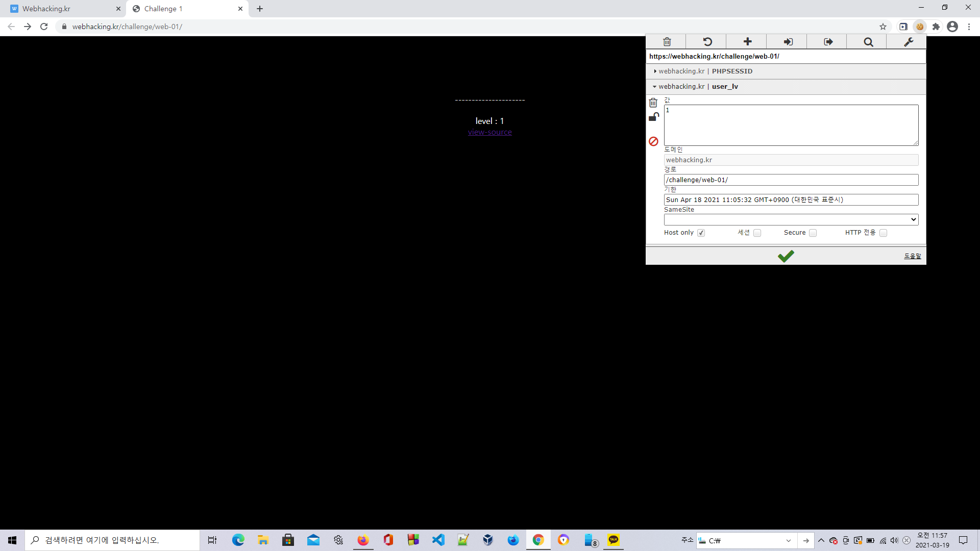The height and width of the screenshot is (551, 980).
Task: Click the reset/undo arrow icon
Action: coord(707,42)
